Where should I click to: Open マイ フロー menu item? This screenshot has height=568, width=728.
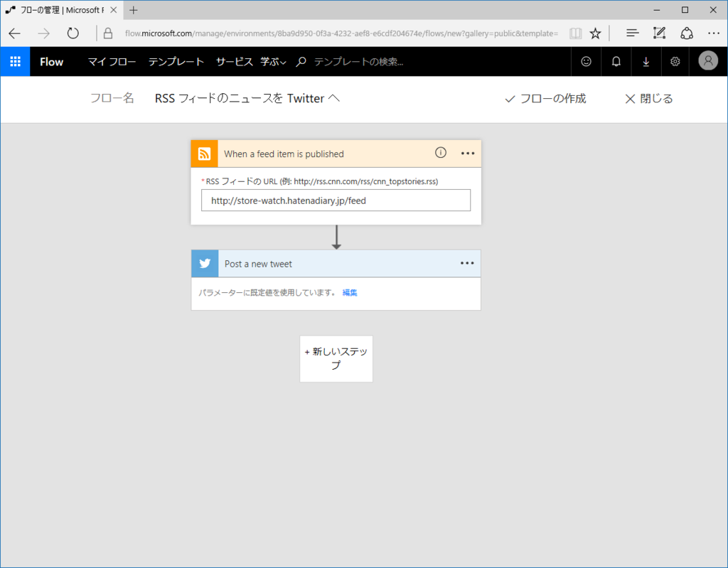coord(112,61)
